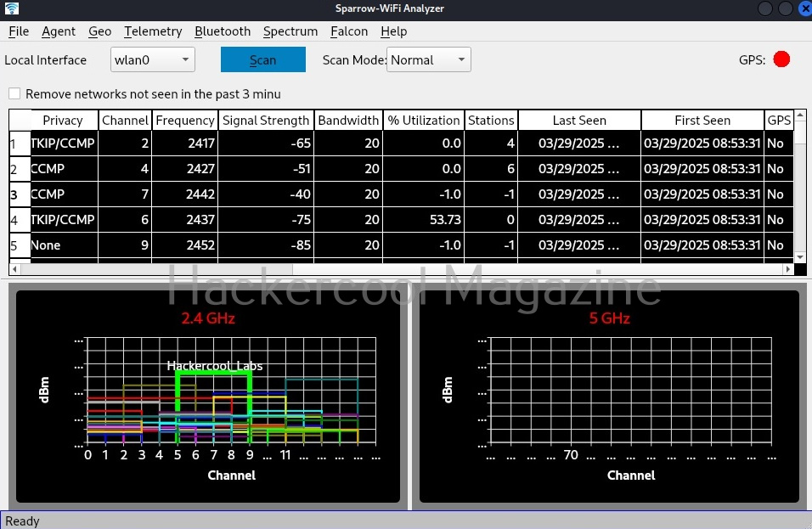Open the Help menu
812x529 pixels.
click(393, 31)
